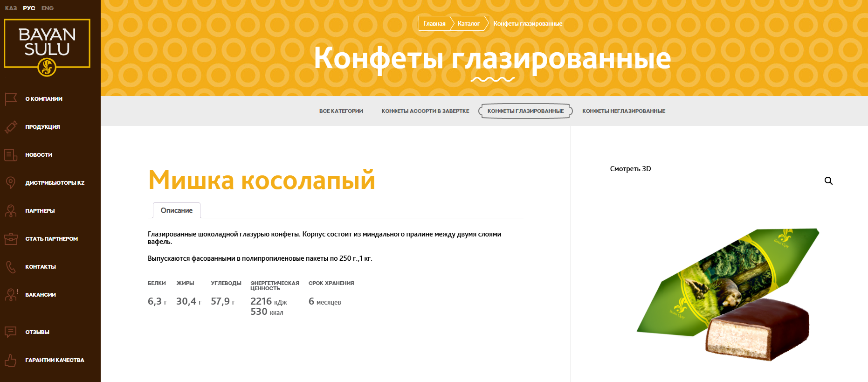Click the briefcase icon beside Стать партнером

11,239
